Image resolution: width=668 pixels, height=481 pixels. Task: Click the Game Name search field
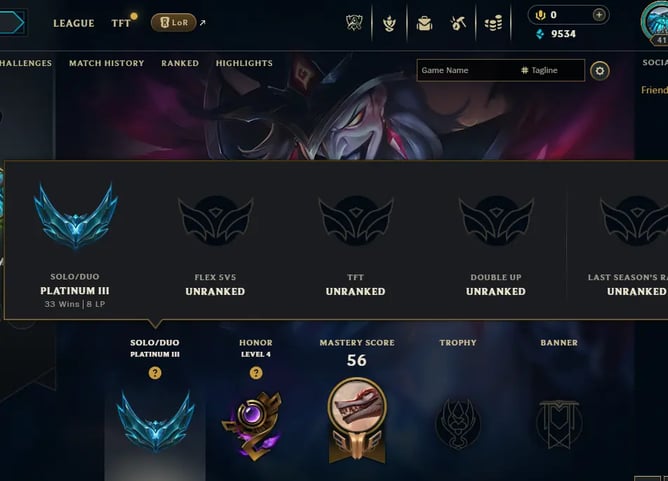click(466, 70)
